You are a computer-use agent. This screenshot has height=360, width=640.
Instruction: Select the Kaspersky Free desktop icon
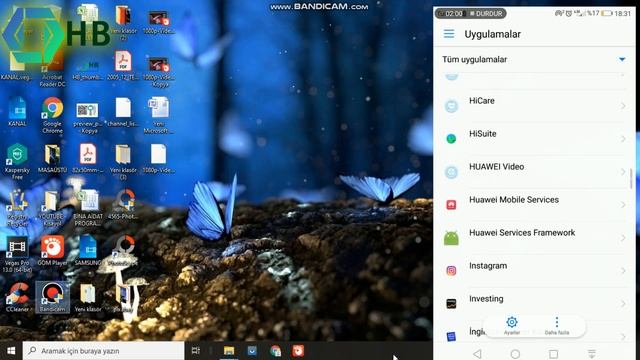(x=17, y=162)
